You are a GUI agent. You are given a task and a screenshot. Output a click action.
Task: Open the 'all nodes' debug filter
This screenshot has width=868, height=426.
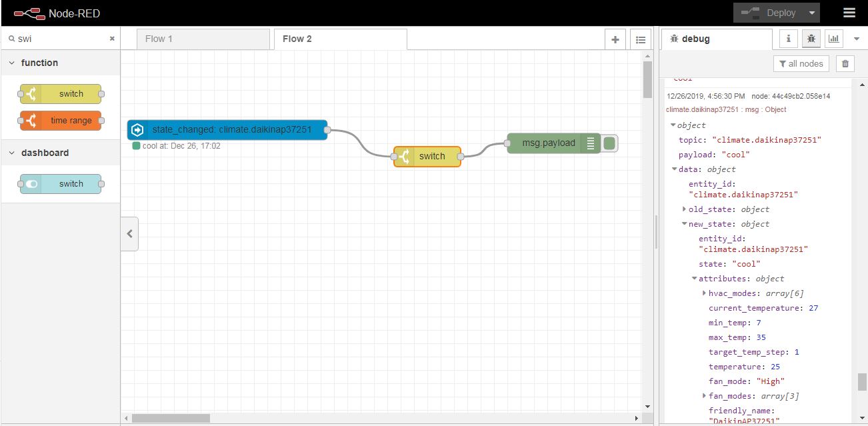[801, 63]
